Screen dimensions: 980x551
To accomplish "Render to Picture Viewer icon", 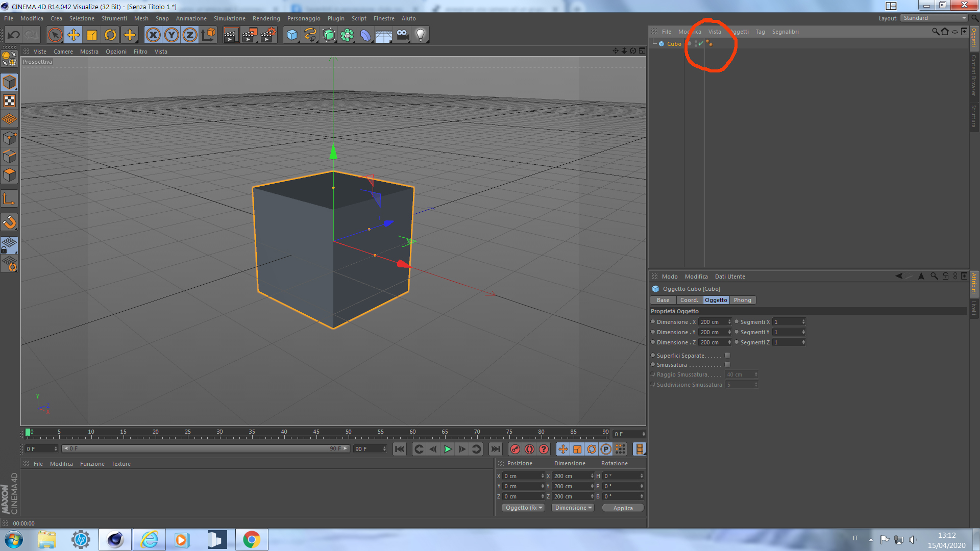I will click(250, 35).
